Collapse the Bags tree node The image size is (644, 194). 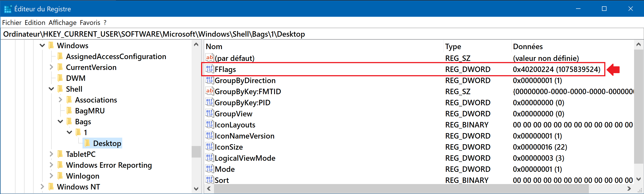[60, 121]
